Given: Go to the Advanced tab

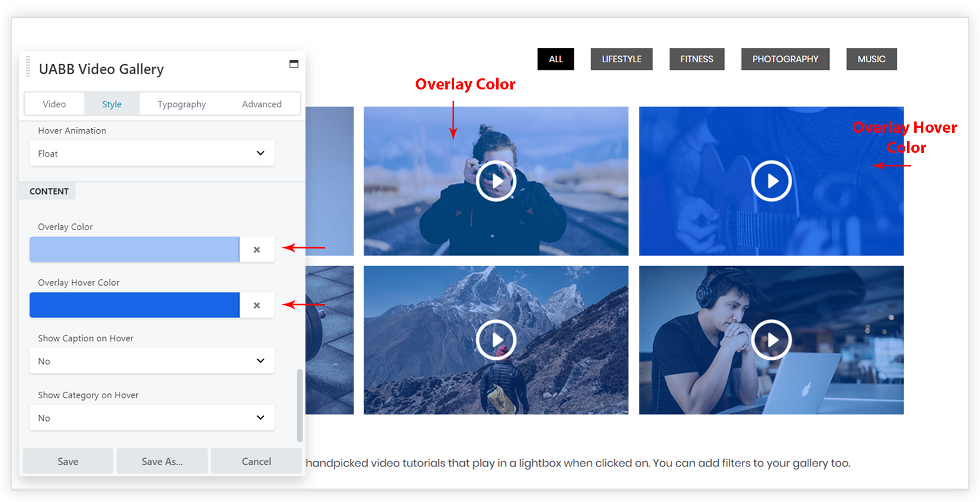Looking at the screenshot, I should point(262,104).
